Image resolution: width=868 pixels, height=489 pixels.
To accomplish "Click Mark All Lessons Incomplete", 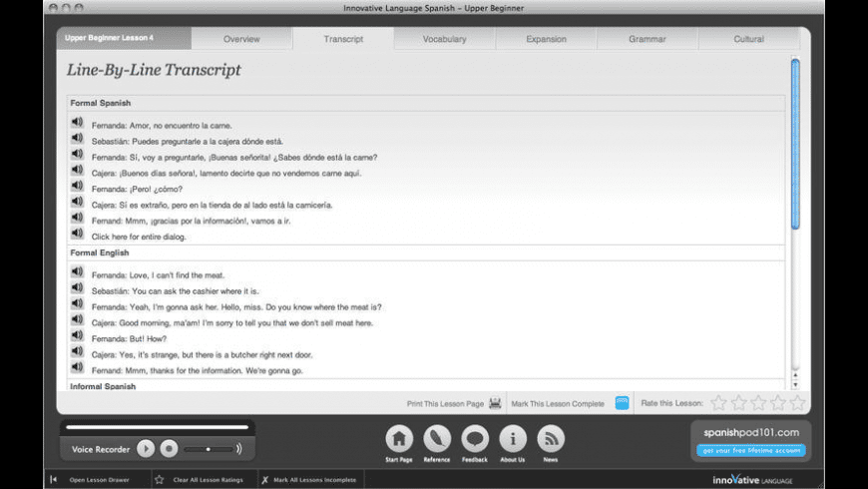I will tap(314, 480).
